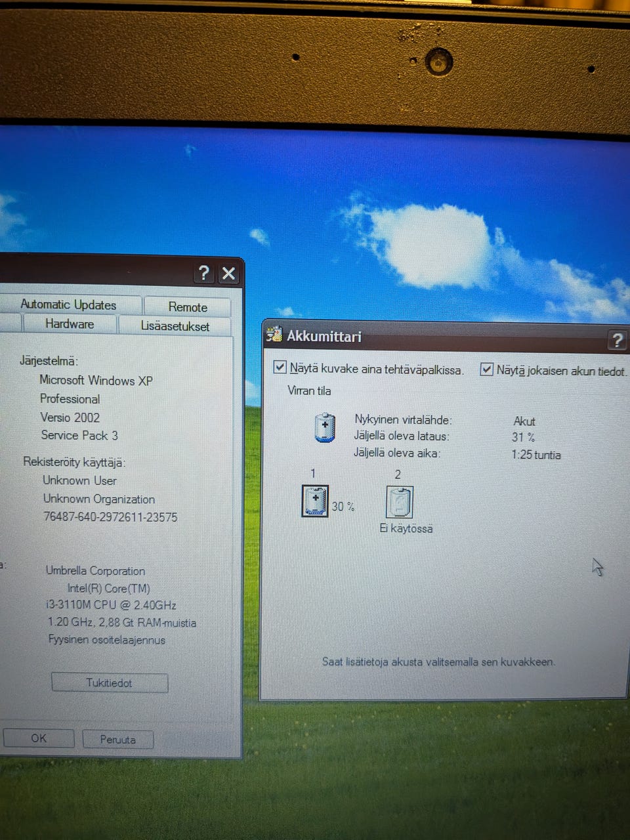The image size is (630, 840).
Task: Click the battery 2 'Ei käytössä' icon
Action: point(400,502)
